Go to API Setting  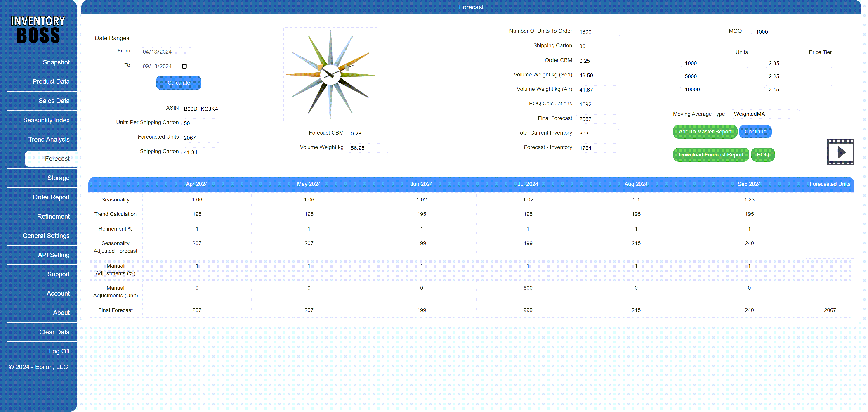[54, 255]
